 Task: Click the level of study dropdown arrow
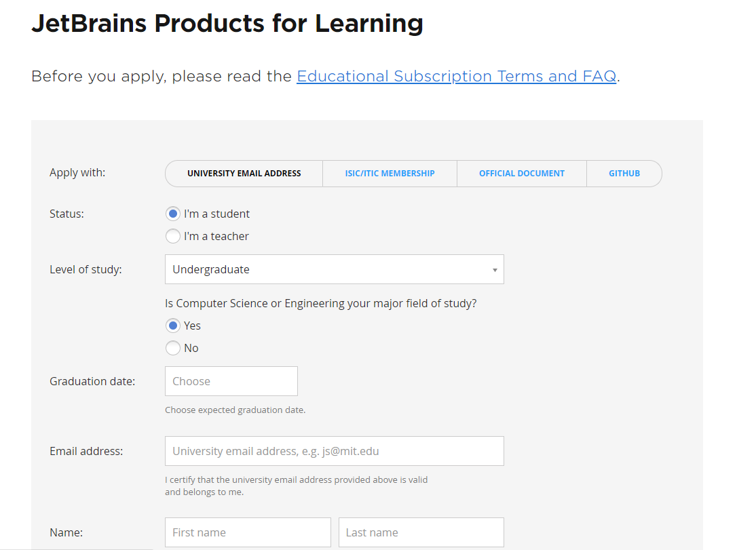pyautogui.click(x=495, y=270)
